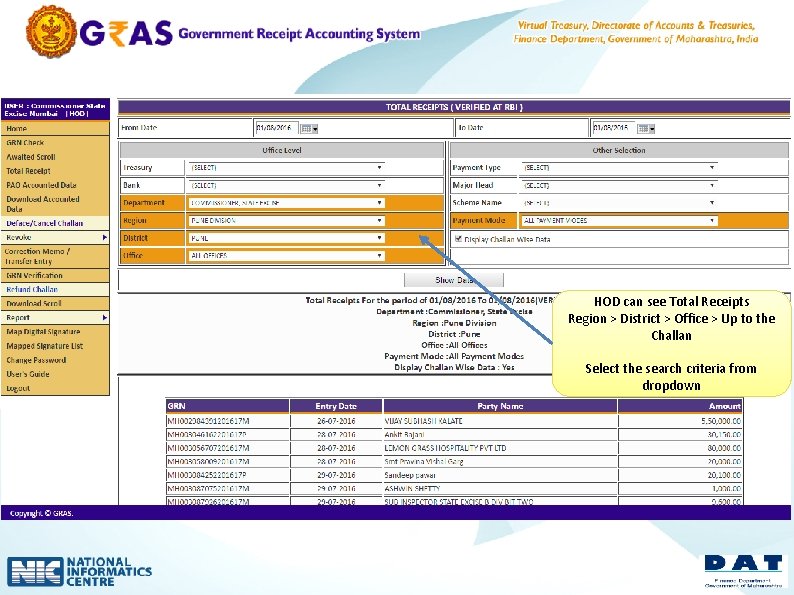This screenshot has height=595, width=794.
Task: Select party name VIJAY SUBHASH KALATE
Action: [x=423, y=421]
